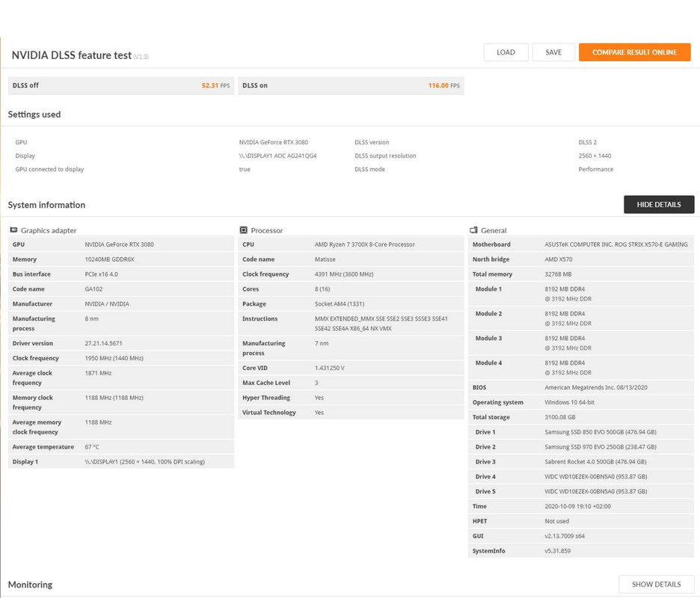Select the DLSS off score 52.31
The image size is (700, 598).
click(210, 86)
